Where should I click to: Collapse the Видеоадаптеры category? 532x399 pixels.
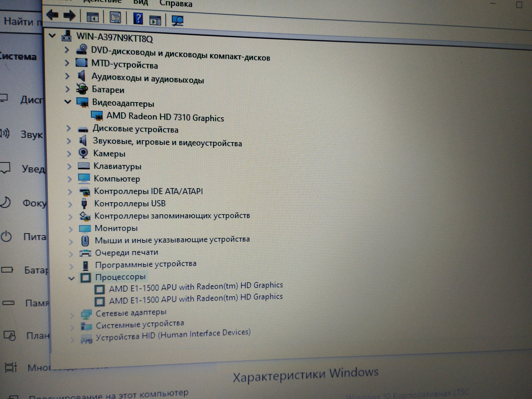pyautogui.click(x=68, y=102)
